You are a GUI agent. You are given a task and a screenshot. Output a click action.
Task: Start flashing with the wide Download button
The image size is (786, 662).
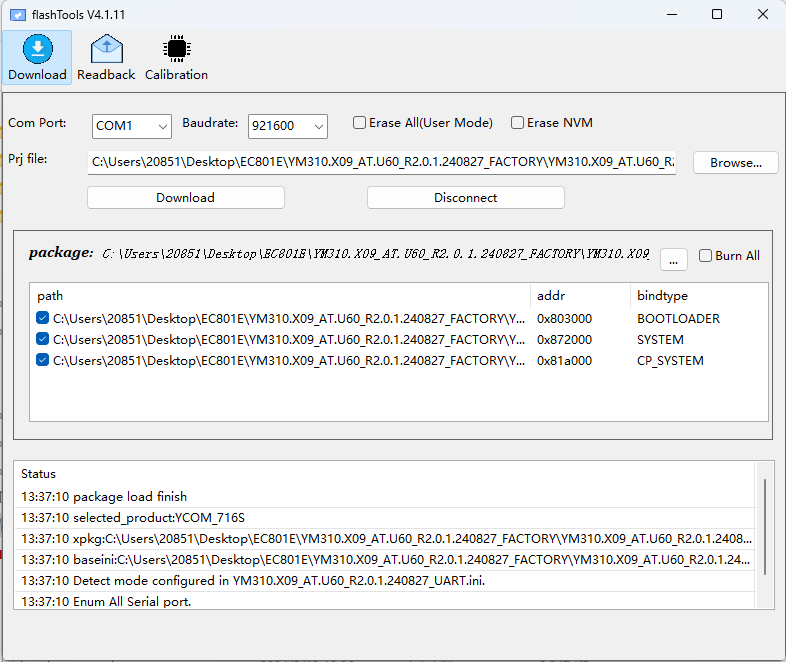pyautogui.click(x=185, y=197)
